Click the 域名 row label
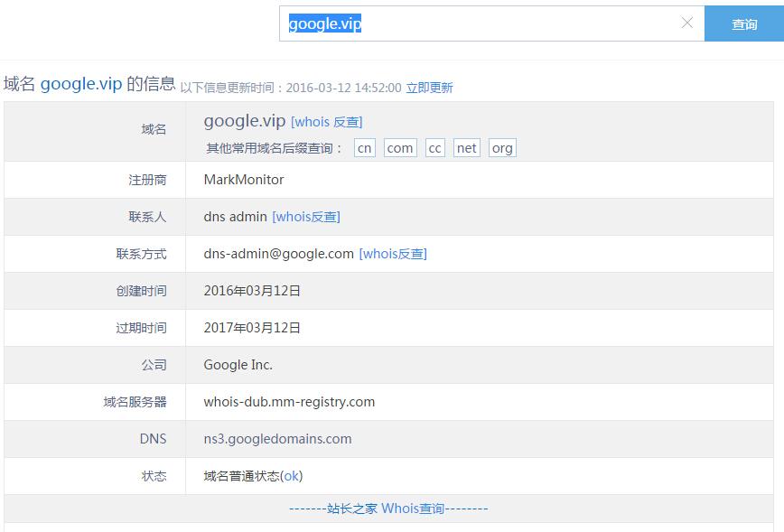The image size is (784, 532). 154,129
